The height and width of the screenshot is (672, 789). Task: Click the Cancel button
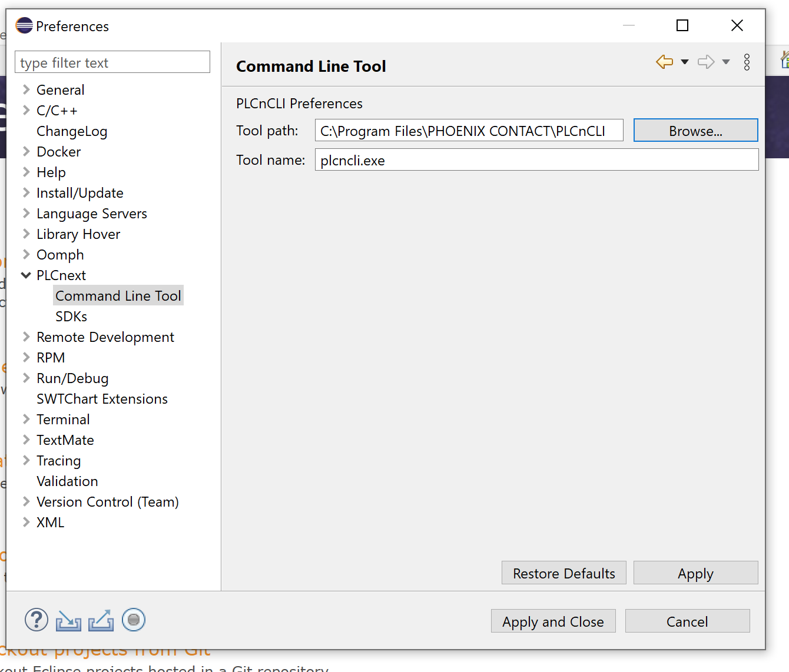click(x=687, y=621)
